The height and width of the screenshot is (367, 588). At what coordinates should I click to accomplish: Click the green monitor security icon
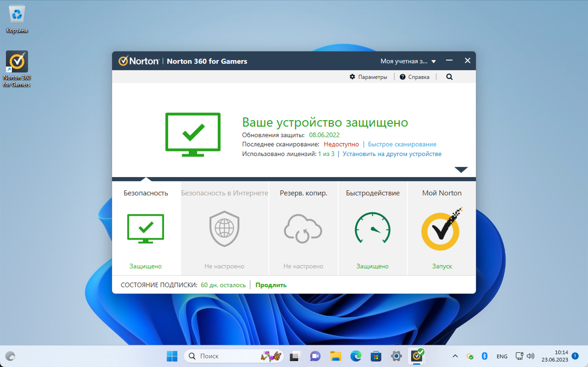[x=145, y=229]
